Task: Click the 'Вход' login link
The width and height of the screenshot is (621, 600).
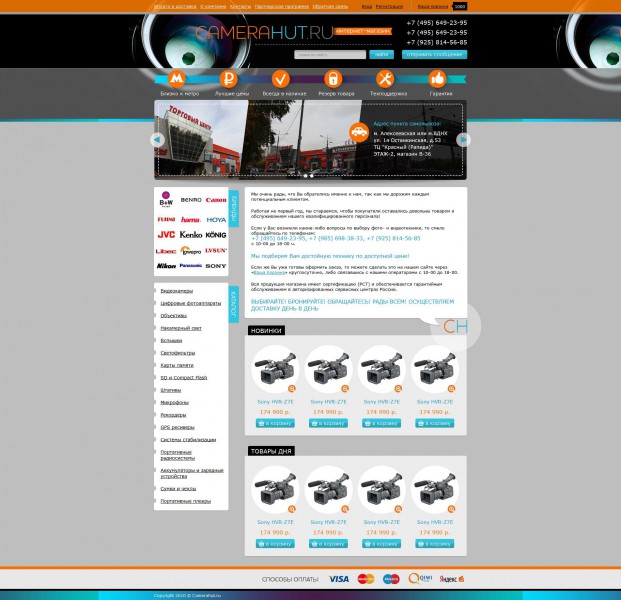Action: [x=367, y=6]
